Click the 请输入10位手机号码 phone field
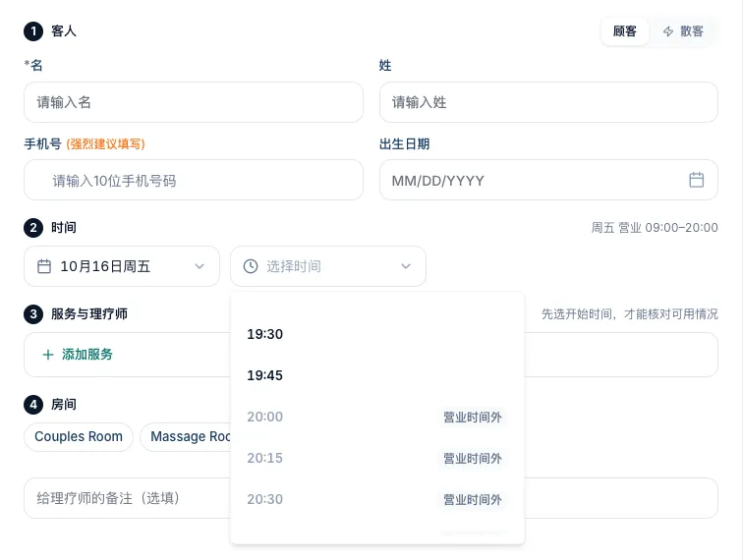The height and width of the screenshot is (560, 743). pyautogui.click(x=194, y=180)
